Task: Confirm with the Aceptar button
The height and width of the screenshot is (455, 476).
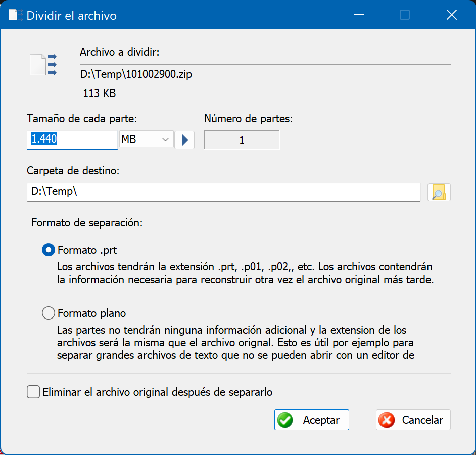Action: point(312,420)
